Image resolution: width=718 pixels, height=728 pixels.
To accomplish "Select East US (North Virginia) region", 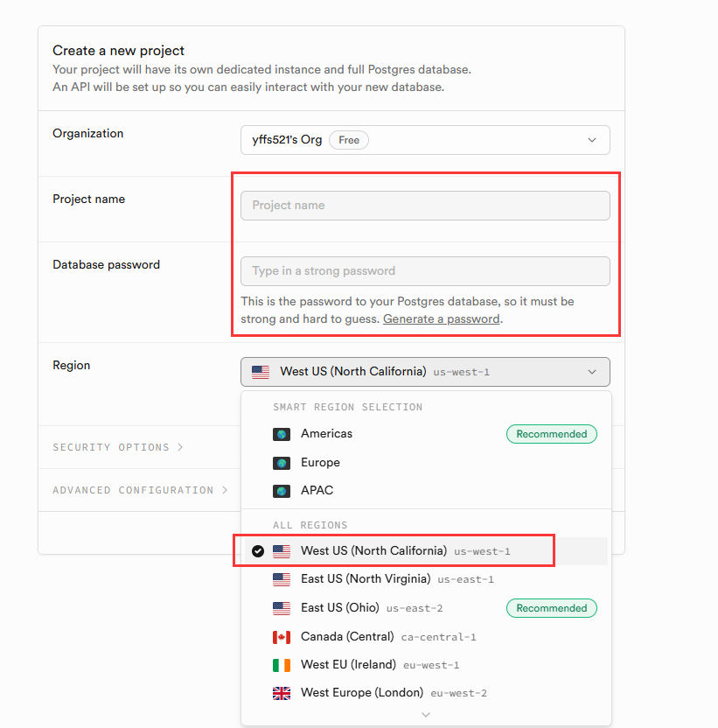I will [x=366, y=579].
